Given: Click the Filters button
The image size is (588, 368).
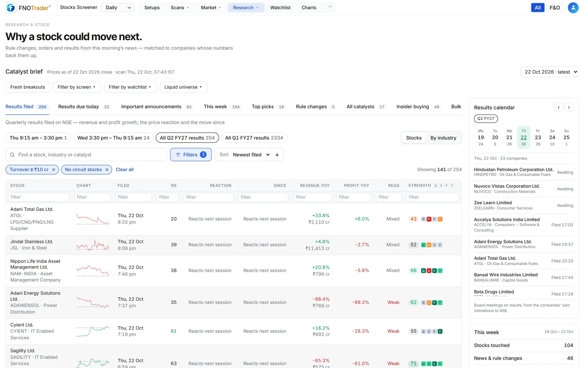Looking at the screenshot, I should (x=191, y=155).
